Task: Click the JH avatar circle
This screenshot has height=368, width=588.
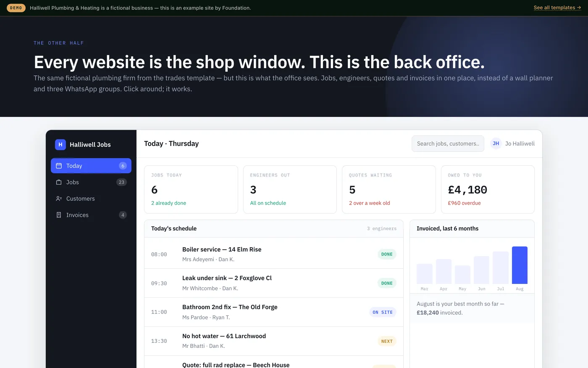Action: point(496,143)
